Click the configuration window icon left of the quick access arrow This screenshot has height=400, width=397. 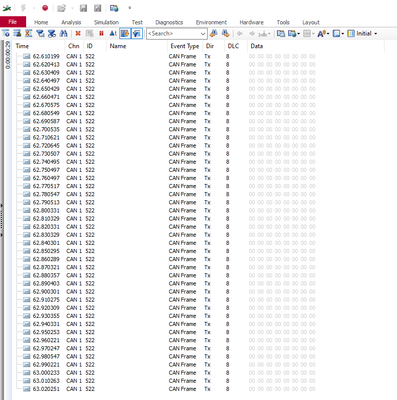[114, 8]
